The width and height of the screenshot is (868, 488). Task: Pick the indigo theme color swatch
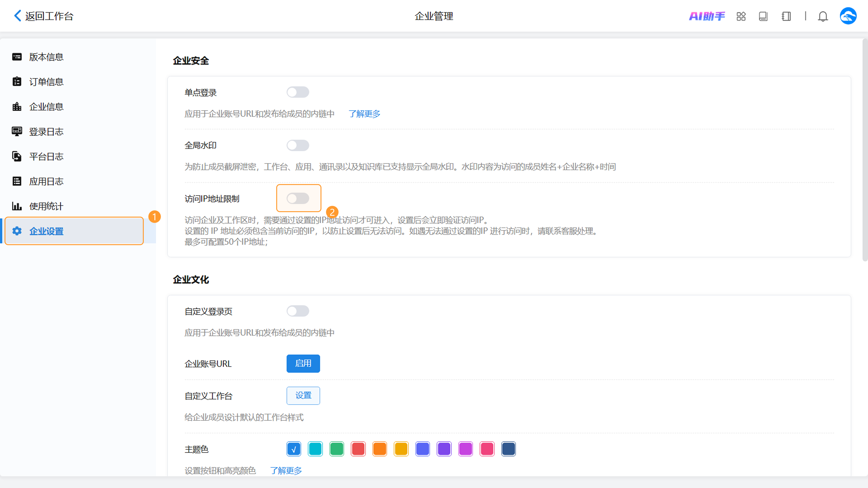[422, 449]
